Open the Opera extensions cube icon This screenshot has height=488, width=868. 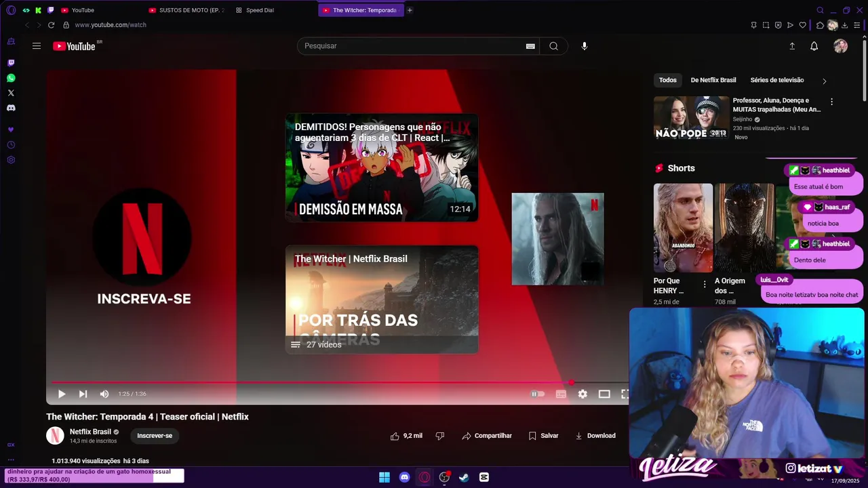[x=820, y=25]
